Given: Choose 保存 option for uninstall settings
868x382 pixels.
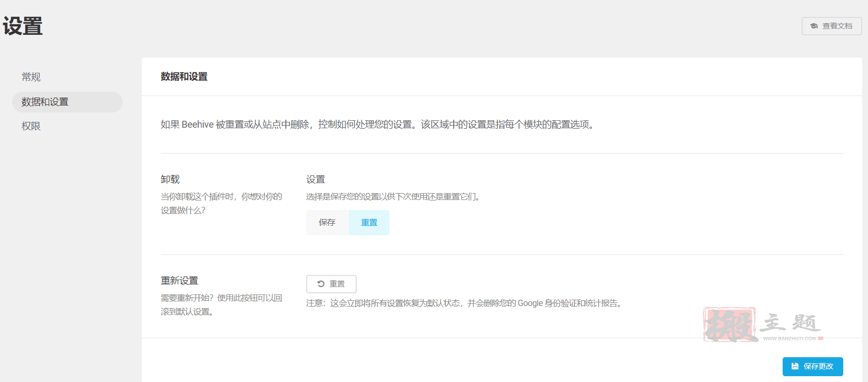Looking at the screenshot, I should tap(327, 223).
